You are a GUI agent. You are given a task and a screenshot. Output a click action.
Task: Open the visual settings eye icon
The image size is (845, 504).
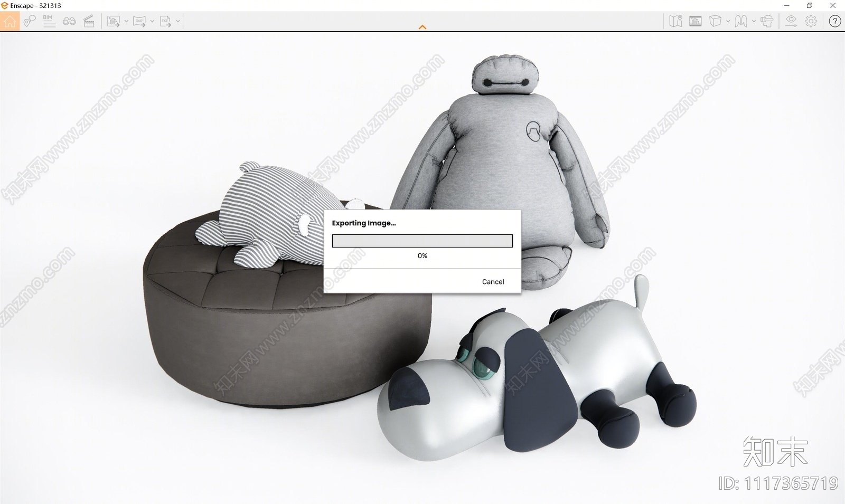pos(791,21)
